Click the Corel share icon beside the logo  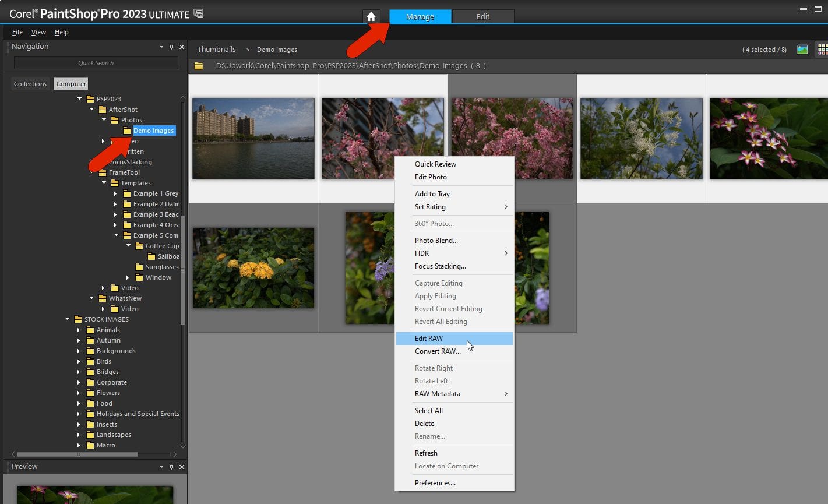click(x=198, y=12)
